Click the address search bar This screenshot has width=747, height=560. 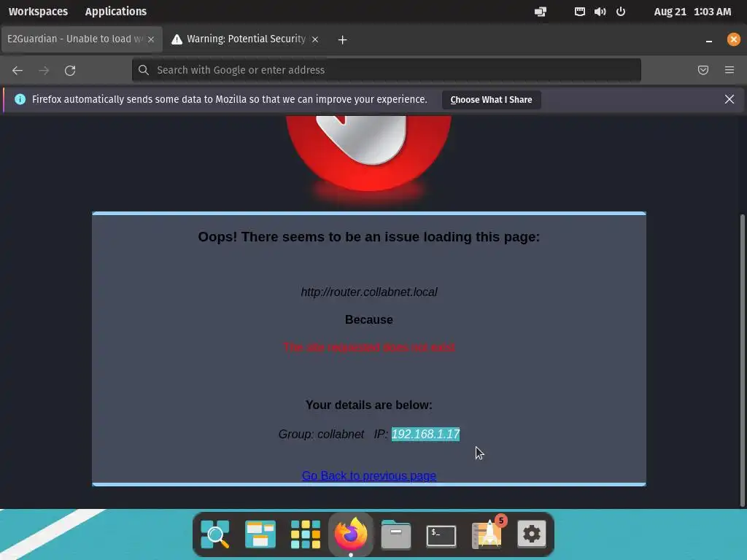coord(387,70)
